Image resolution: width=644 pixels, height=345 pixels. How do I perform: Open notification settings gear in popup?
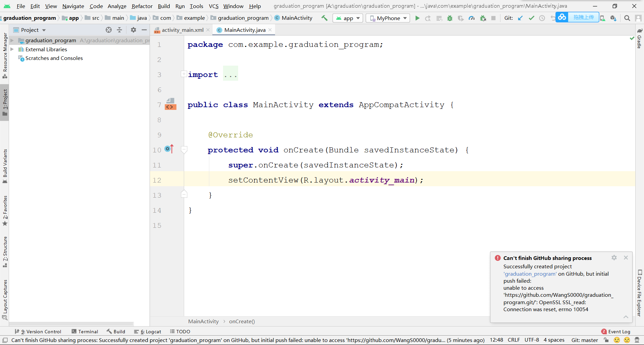pos(614,258)
